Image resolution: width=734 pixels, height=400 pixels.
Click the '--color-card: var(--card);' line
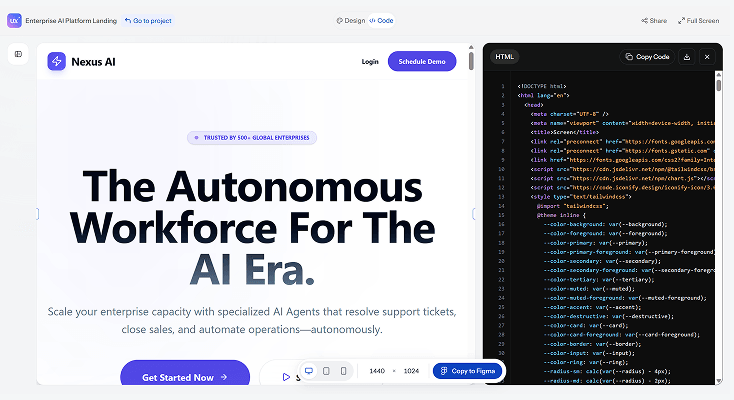click(x=586, y=325)
